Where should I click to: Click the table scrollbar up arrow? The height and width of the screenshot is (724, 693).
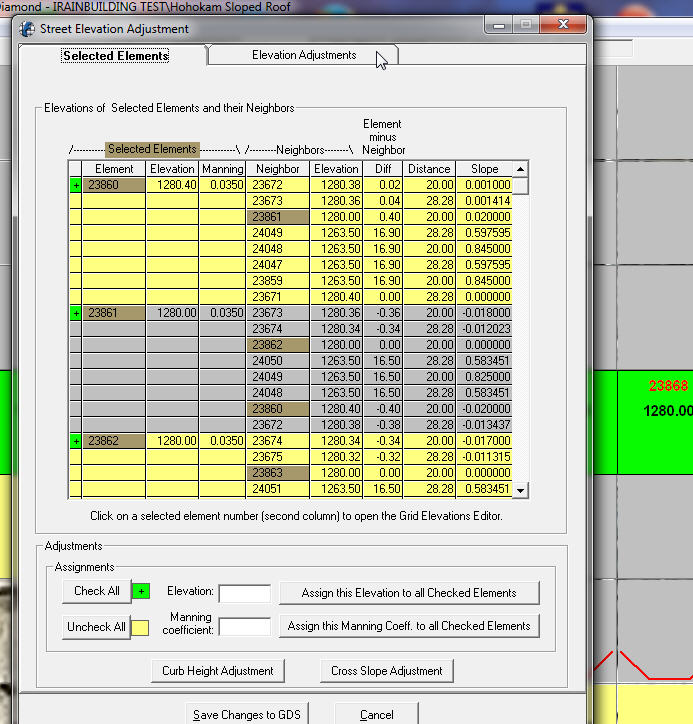click(520, 169)
